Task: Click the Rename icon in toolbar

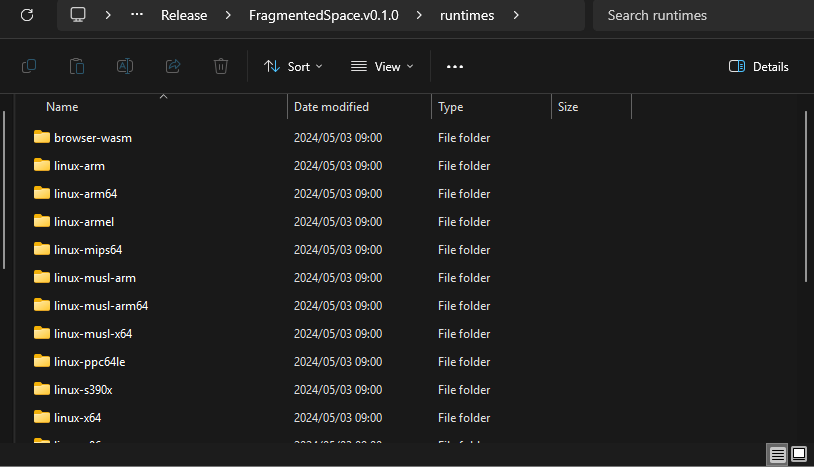Action: tap(125, 66)
